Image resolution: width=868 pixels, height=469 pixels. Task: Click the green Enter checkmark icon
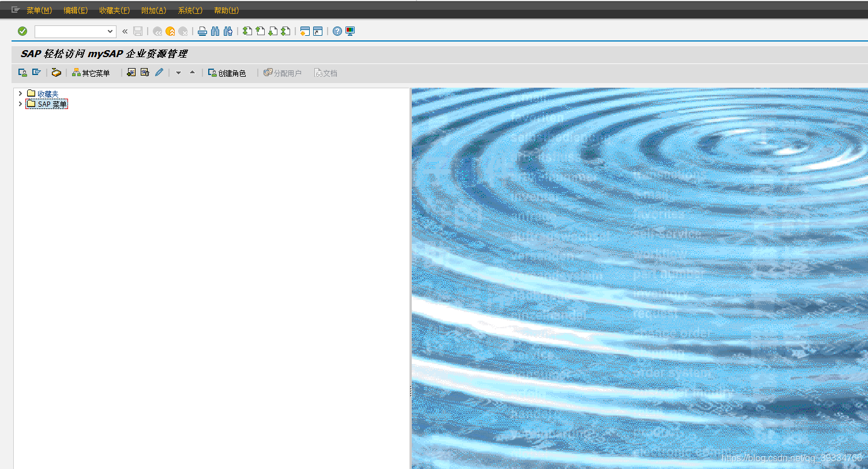22,31
